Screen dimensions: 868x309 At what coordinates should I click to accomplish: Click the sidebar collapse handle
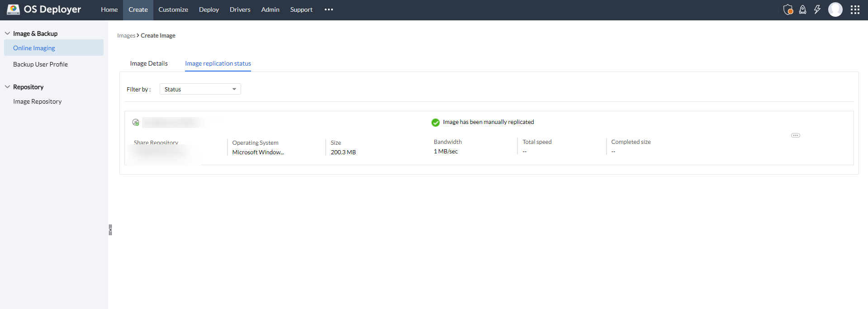pos(110,230)
